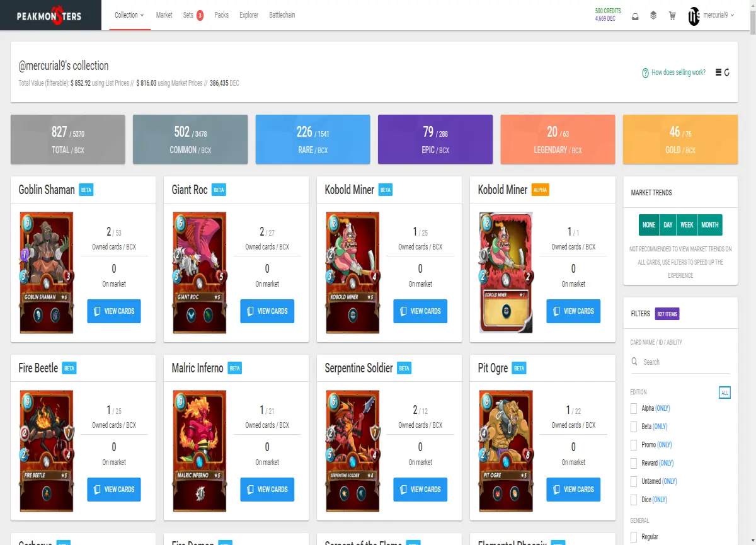Click the question mark help icon
Image resolution: width=756 pixels, height=545 pixels.
645,73
